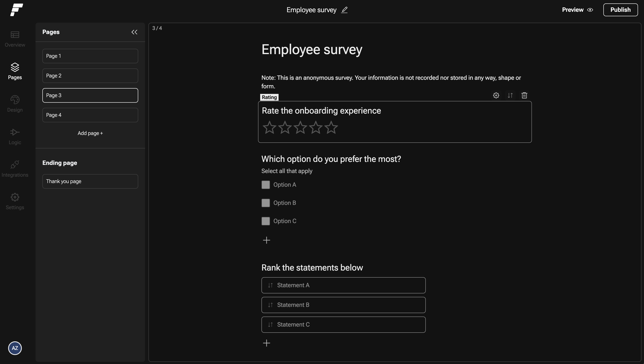Tick the Option C checkbox
644x364 pixels.
click(266, 221)
